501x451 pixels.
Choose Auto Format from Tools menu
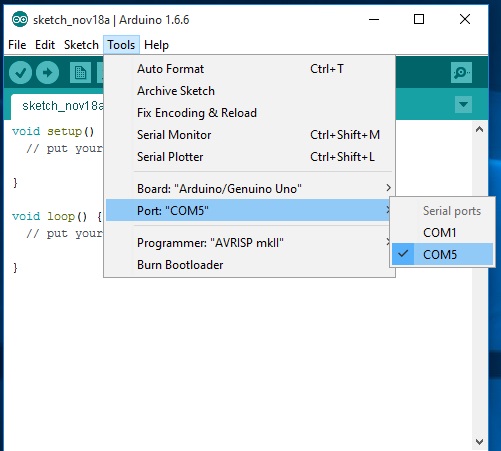point(249,69)
